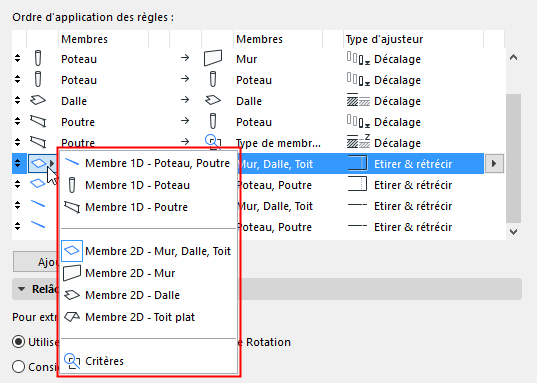This screenshot has height=383, width=537.
Task: Choose Membre 2D - Dalle option
Action: click(x=148, y=295)
